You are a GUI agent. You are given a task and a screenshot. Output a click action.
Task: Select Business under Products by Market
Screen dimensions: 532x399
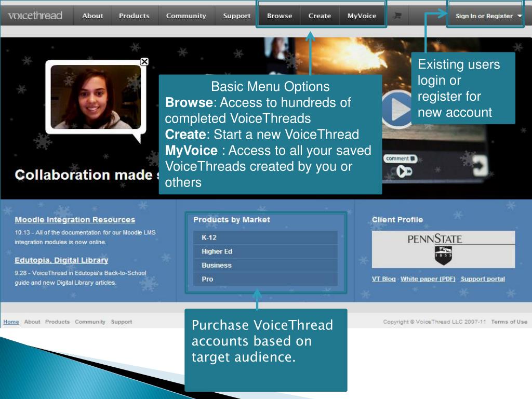(x=265, y=265)
